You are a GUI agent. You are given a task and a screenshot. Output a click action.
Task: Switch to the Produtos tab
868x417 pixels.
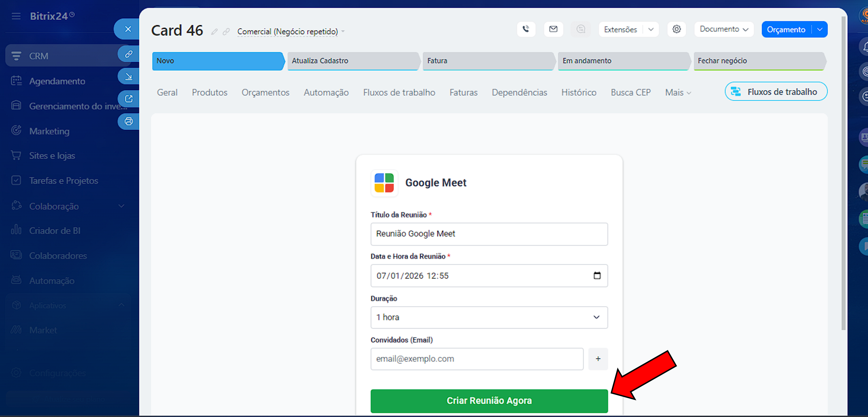click(x=209, y=93)
